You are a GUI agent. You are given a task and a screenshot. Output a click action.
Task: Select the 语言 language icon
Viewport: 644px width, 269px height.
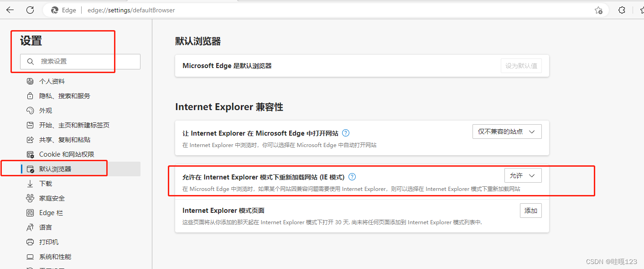(30, 227)
